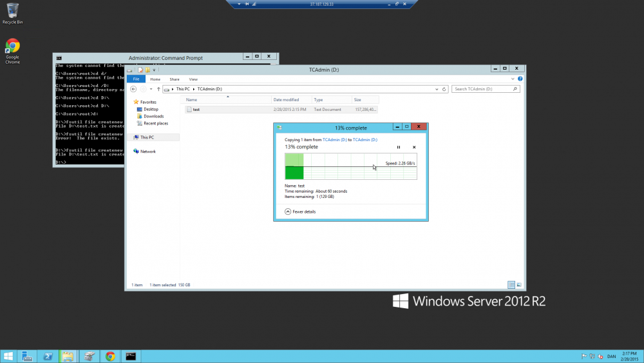Switch to the View ribbon tab
This screenshot has width=644, height=363.
coord(193,79)
